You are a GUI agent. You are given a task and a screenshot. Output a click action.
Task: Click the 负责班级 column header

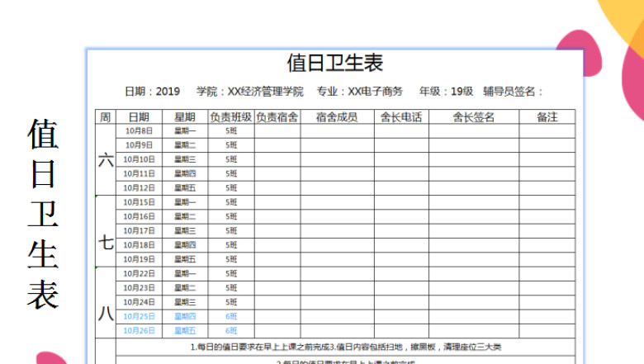[231, 117]
